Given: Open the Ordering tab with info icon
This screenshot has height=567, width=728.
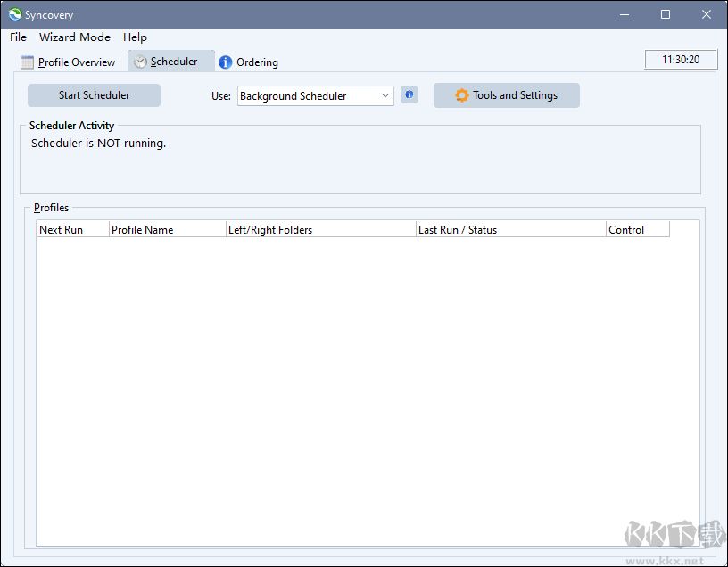Looking at the screenshot, I should [249, 62].
